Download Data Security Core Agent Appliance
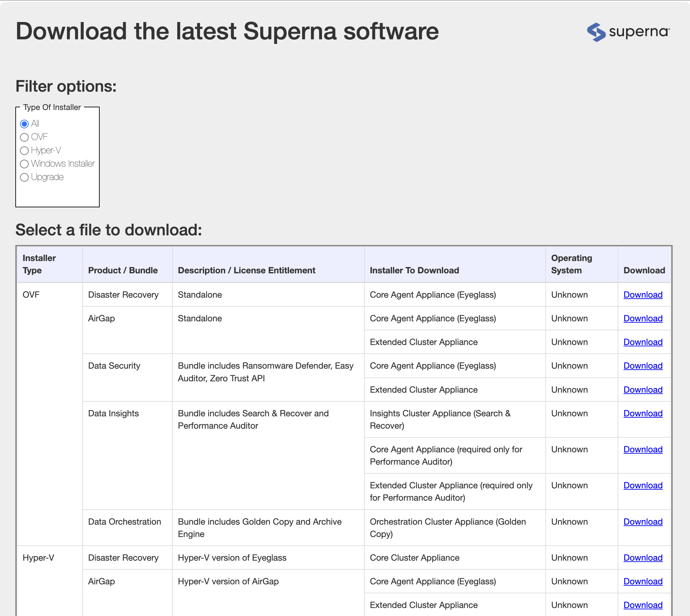Screen dimensions: 690x616 point(643,366)
